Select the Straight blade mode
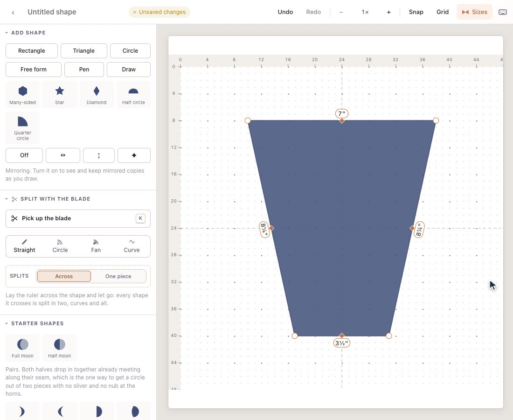This screenshot has height=420, width=513. (x=25, y=246)
